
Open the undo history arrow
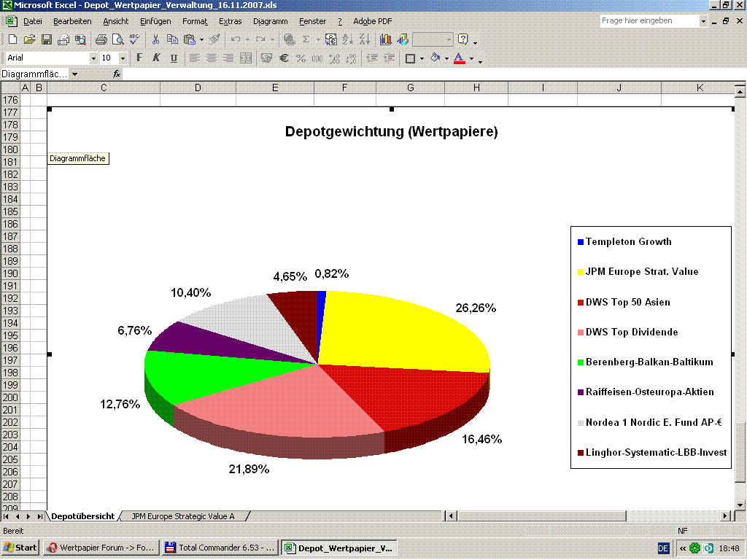[x=247, y=39]
